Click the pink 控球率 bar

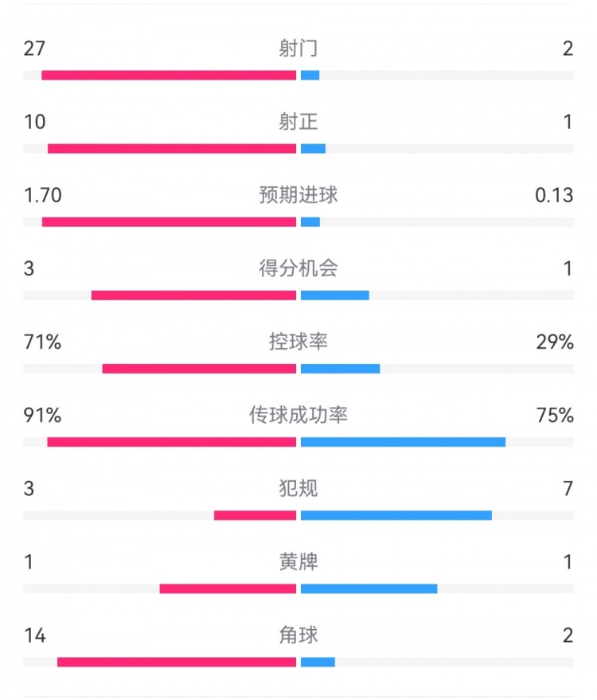tap(199, 369)
